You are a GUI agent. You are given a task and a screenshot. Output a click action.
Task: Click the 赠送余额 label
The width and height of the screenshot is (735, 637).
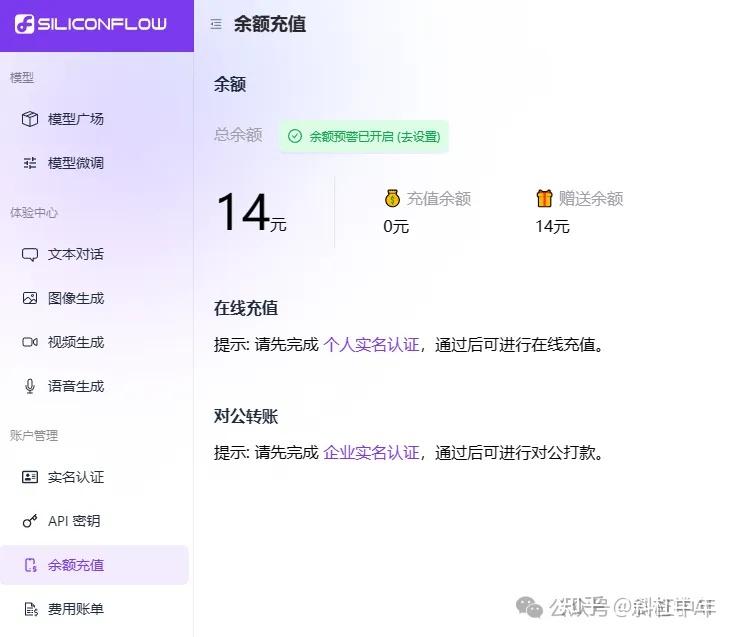(x=591, y=198)
